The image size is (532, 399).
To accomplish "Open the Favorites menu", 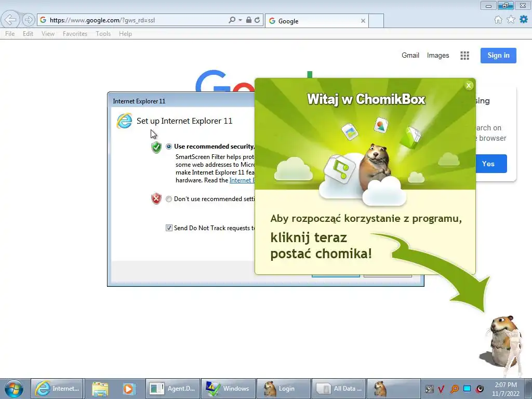I will coord(75,34).
